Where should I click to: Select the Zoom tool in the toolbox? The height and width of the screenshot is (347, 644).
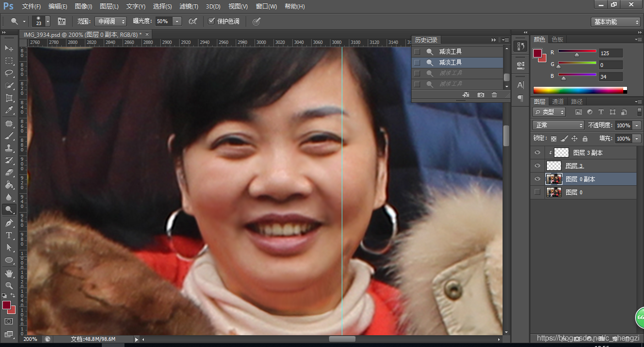click(x=9, y=285)
